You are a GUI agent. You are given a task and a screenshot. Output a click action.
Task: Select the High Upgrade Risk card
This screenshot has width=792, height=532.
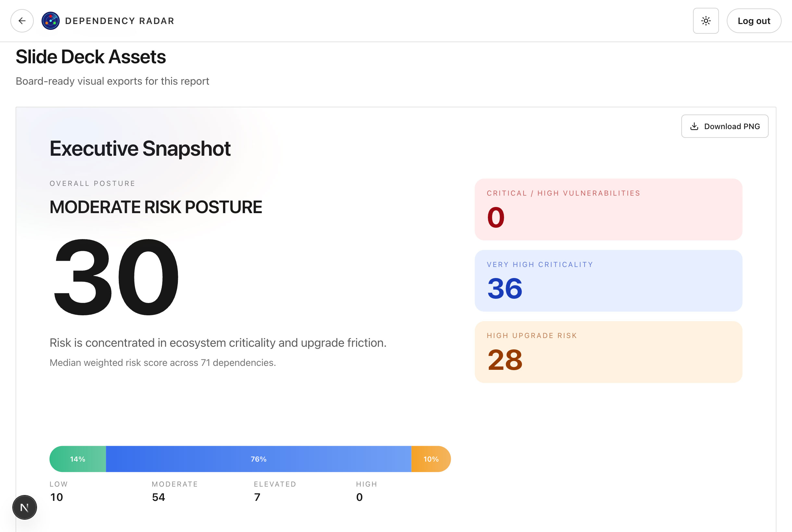click(x=608, y=352)
